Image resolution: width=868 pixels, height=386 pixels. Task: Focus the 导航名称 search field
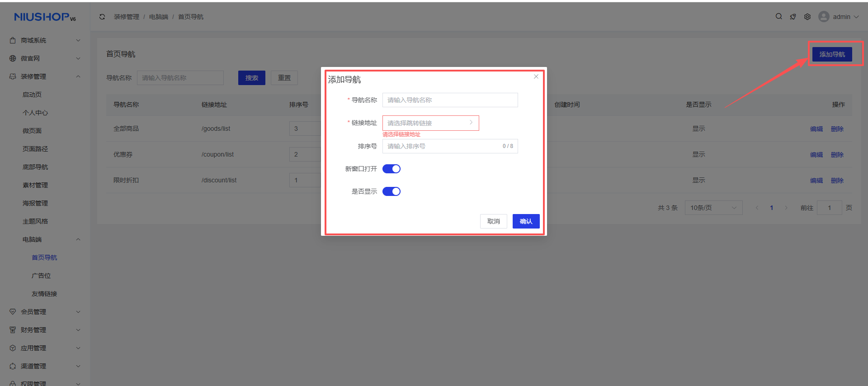pyautogui.click(x=180, y=78)
